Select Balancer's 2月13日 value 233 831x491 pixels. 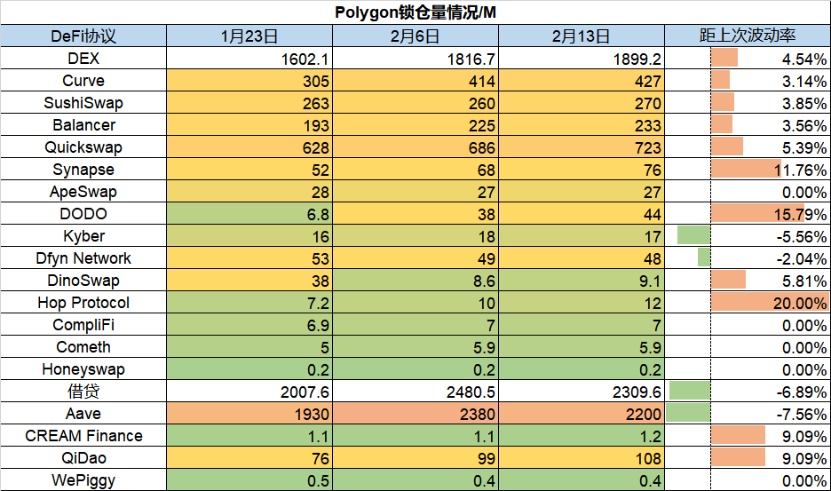pos(581,125)
